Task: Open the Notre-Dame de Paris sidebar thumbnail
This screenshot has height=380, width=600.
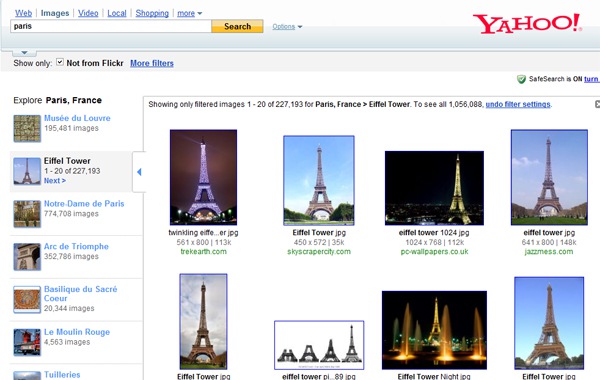Action: [27, 214]
